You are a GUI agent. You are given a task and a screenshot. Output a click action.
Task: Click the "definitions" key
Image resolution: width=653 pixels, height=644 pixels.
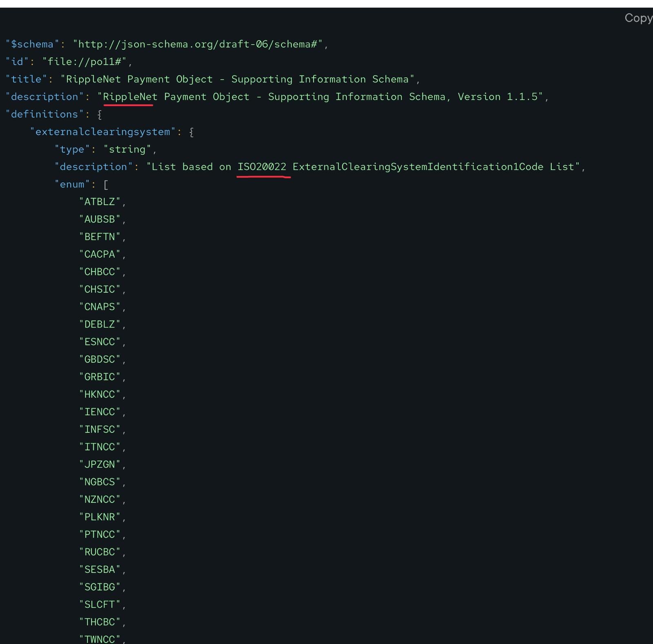click(x=44, y=114)
